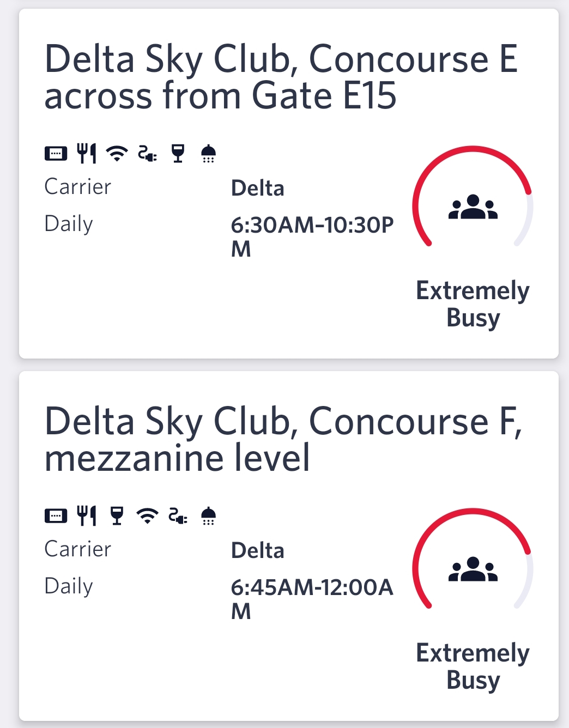Screen dimensions: 569x728
Task: Tap the fork-and-knife dining icon for Concourse E
Action: pyautogui.click(x=86, y=154)
